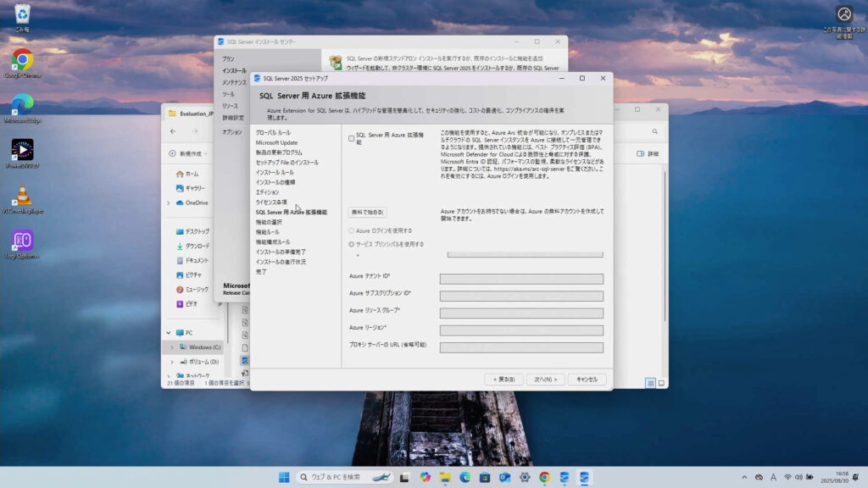The height and width of the screenshot is (488, 868).
Task: Open Copilot in the taskbar
Action: (x=425, y=478)
